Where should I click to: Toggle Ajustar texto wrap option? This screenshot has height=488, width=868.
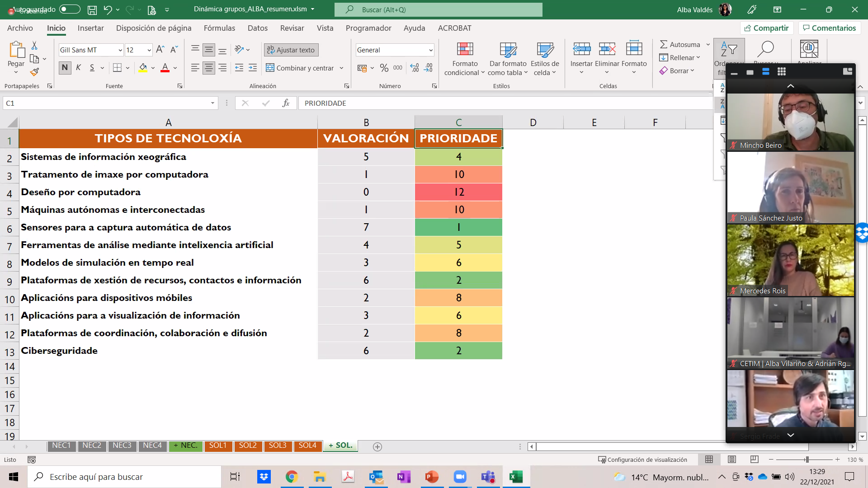291,50
